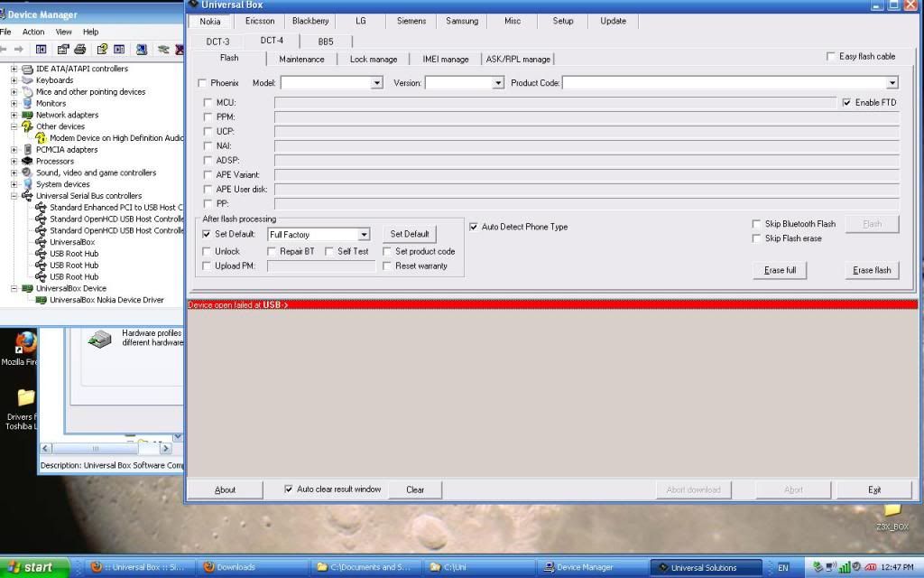
Task: Click right scroll arrow in background window
Action: tap(166, 448)
